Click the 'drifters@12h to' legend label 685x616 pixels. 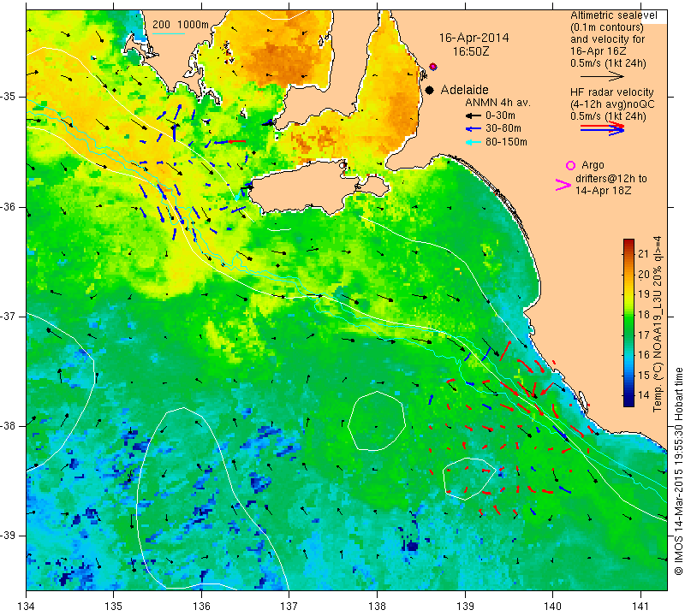(x=611, y=179)
